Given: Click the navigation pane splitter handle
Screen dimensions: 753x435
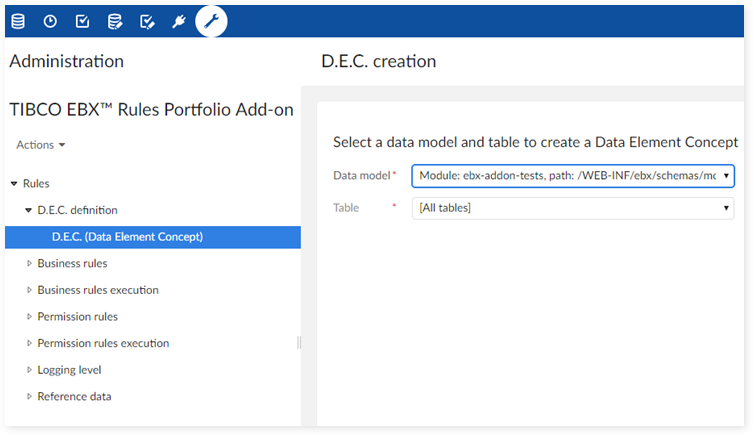Looking at the screenshot, I should tap(299, 343).
